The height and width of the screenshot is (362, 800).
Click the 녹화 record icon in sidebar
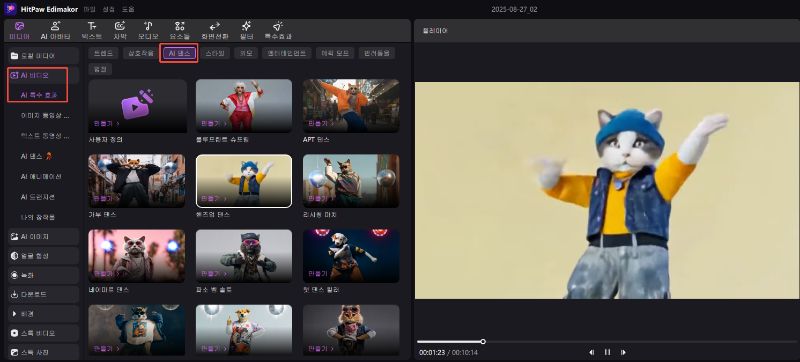[x=14, y=275]
